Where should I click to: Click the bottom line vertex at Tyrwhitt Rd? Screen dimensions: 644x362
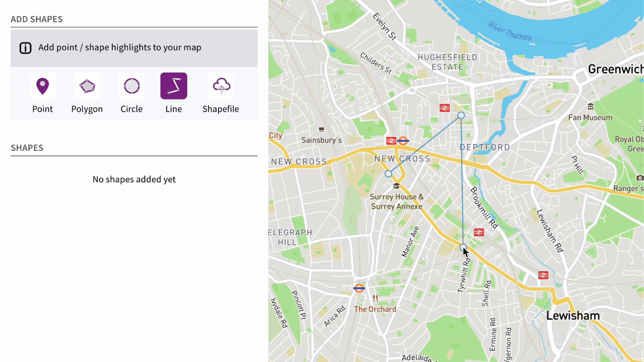463,246
